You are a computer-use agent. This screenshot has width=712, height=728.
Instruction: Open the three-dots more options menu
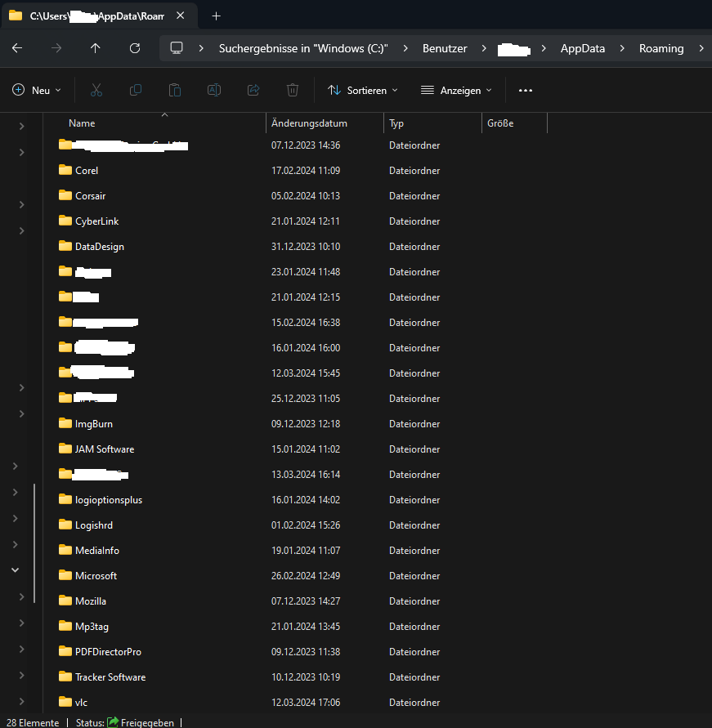click(526, 90)
